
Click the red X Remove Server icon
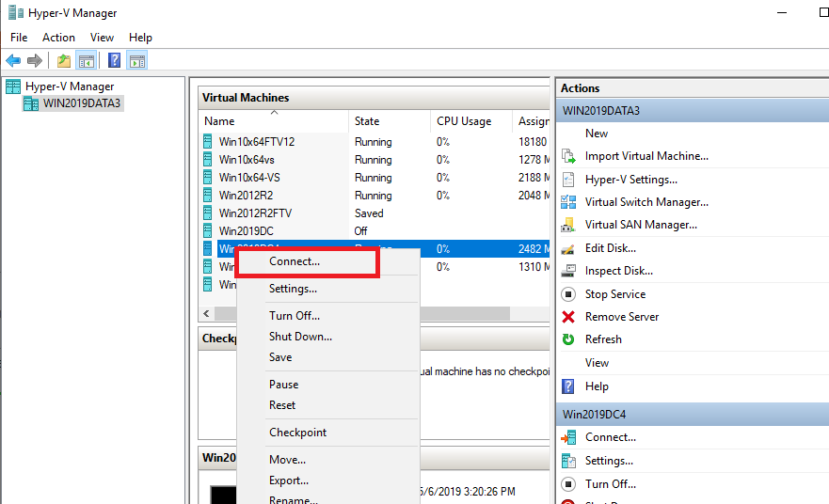pos(568,317)
